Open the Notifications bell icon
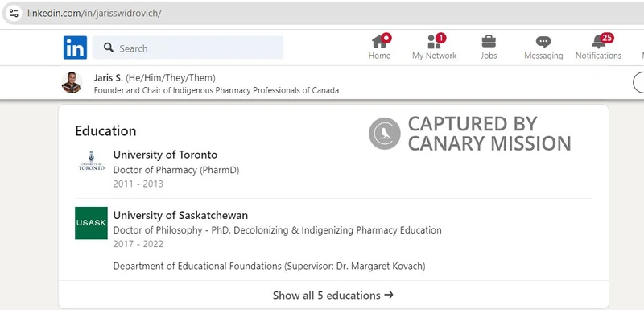The height and width of the screenshot is (310, 644). 598,42
